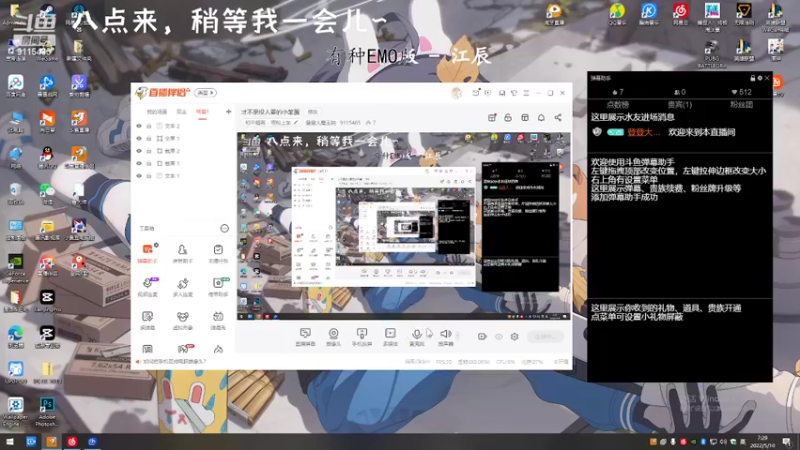Open the clipboard-check task tool in toolbox

click(x=218, y=253)
